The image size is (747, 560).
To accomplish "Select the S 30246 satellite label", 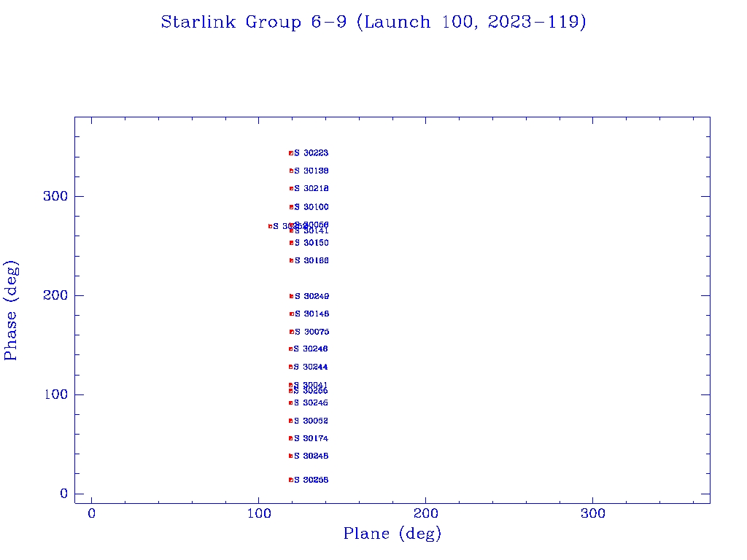I will pyautogui.click(x=311, y=349).
